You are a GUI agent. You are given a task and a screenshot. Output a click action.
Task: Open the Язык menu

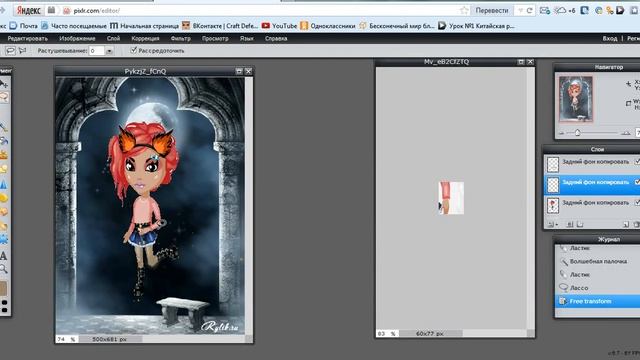(x=247, y=39)
